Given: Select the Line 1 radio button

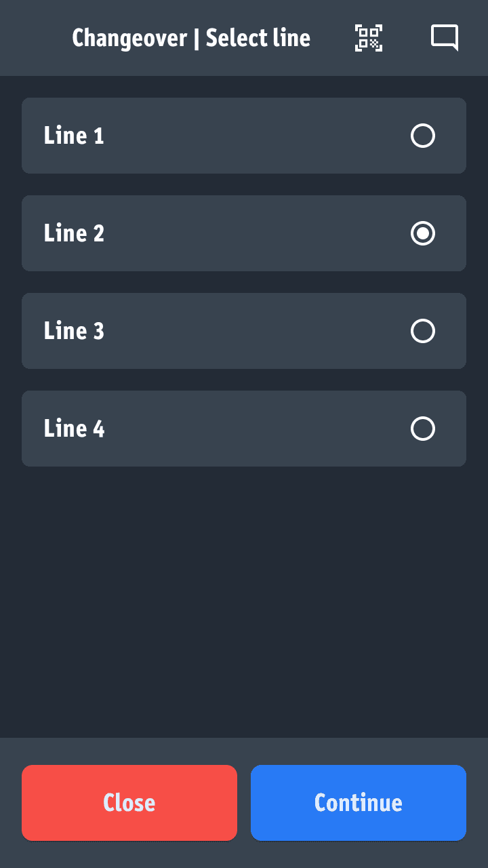Looking at the screenshot, I should (422, 136).
